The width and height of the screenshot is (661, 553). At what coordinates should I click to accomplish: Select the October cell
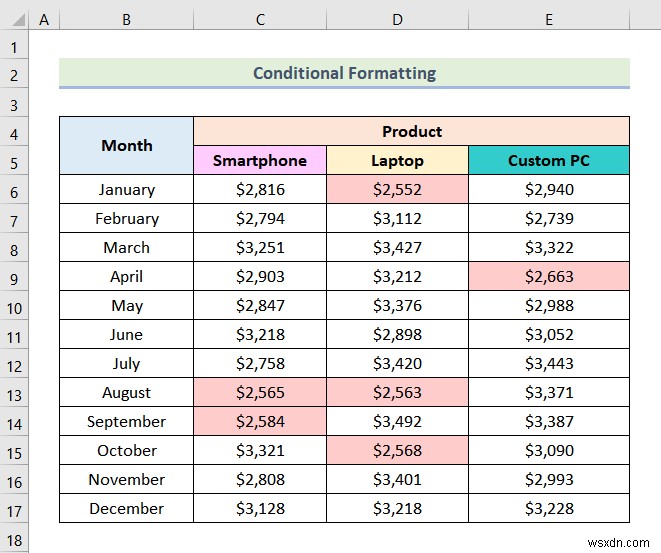(126, 450)
